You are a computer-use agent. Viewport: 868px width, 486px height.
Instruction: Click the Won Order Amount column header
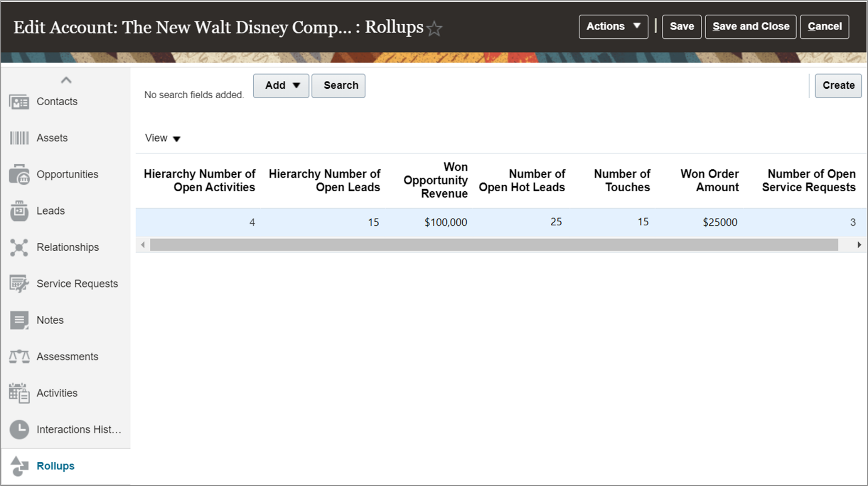tap(709, 181)
